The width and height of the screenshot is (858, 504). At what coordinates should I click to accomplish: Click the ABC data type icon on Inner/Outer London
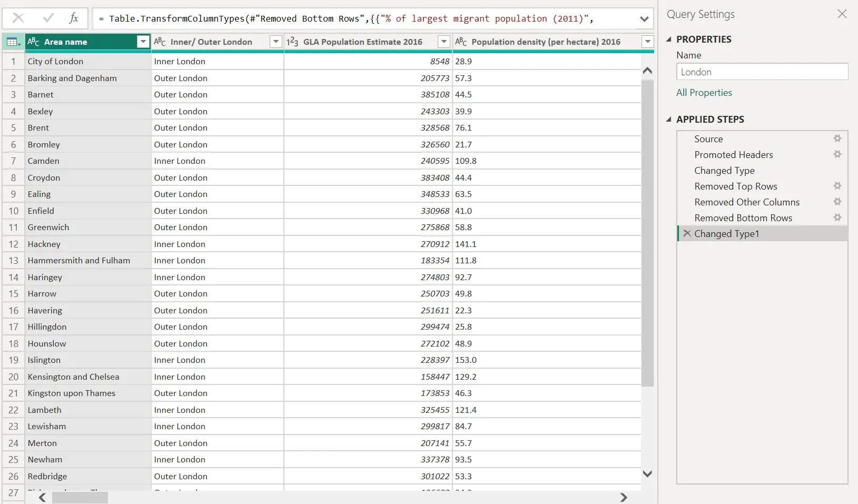point(161,42)
